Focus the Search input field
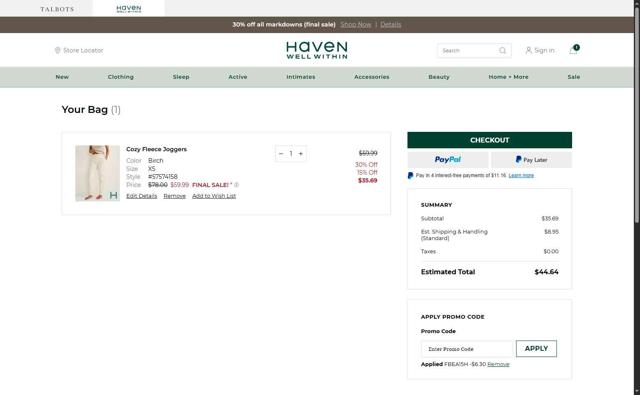Screen dimensions: 640x395 pos(469,51)
